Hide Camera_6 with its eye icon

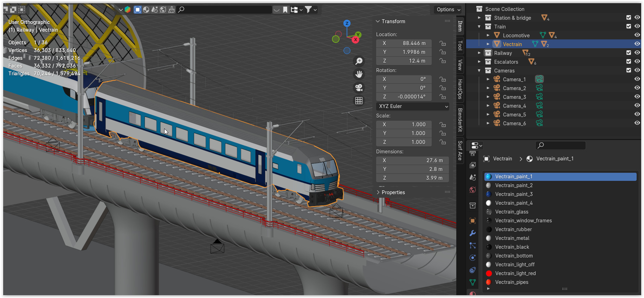[637, 123]
